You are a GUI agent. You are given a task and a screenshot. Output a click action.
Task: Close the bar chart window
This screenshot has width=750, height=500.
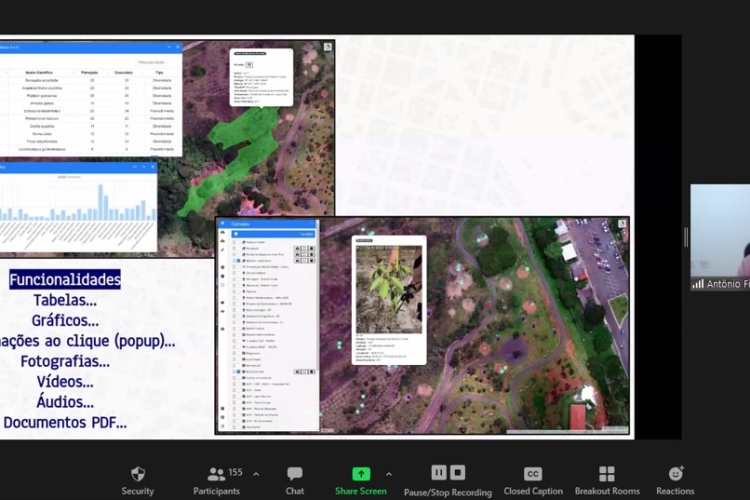pyautogui.click(x=152, y=168)
